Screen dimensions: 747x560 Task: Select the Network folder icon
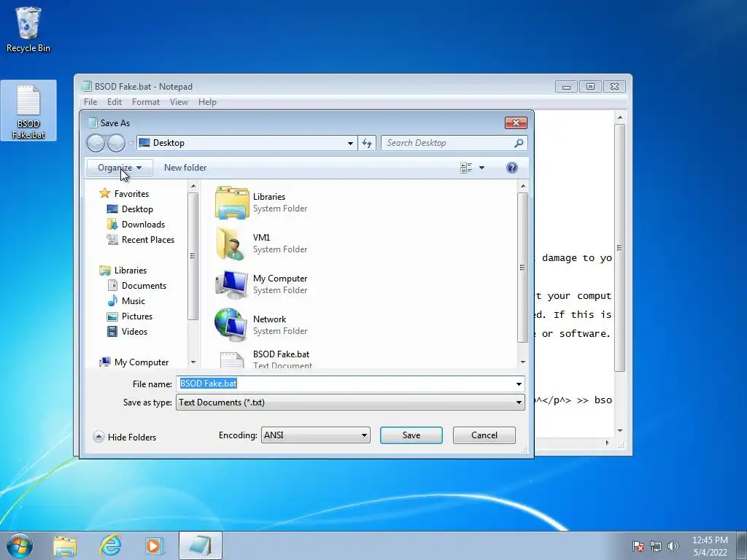(231, 324)
